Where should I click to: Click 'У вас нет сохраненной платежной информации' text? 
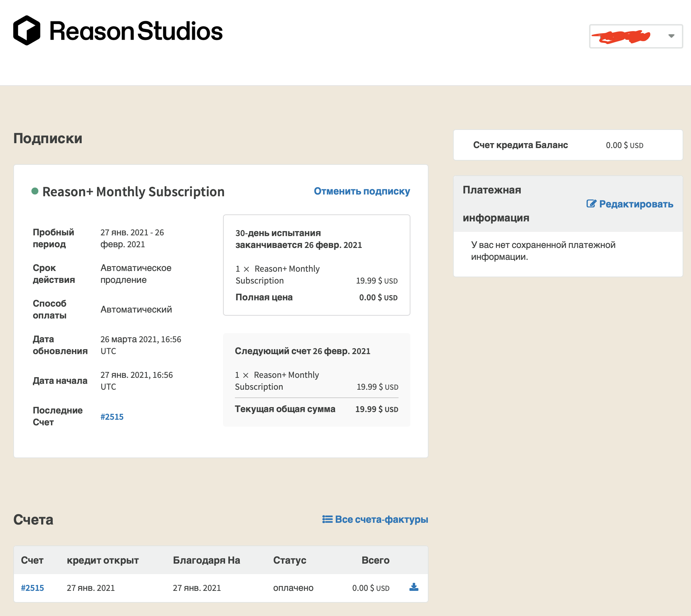click(543, 251)
